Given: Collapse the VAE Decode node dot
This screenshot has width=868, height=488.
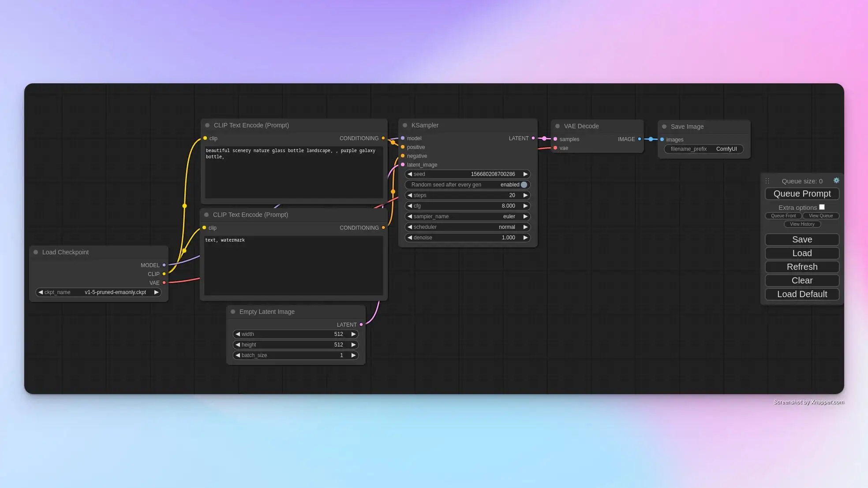Looking at the screenshot, I should tap(557, 126).
